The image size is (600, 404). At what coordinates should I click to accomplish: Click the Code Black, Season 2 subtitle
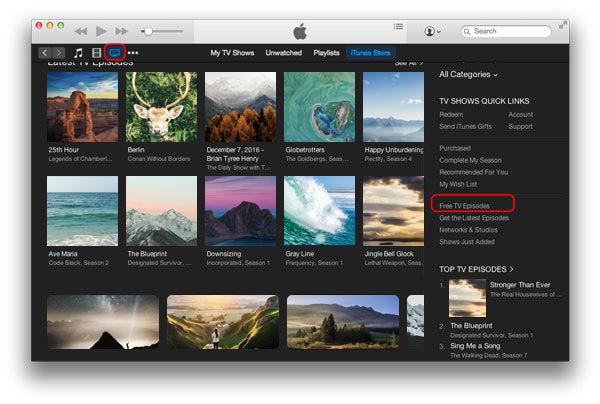point(78,263)
